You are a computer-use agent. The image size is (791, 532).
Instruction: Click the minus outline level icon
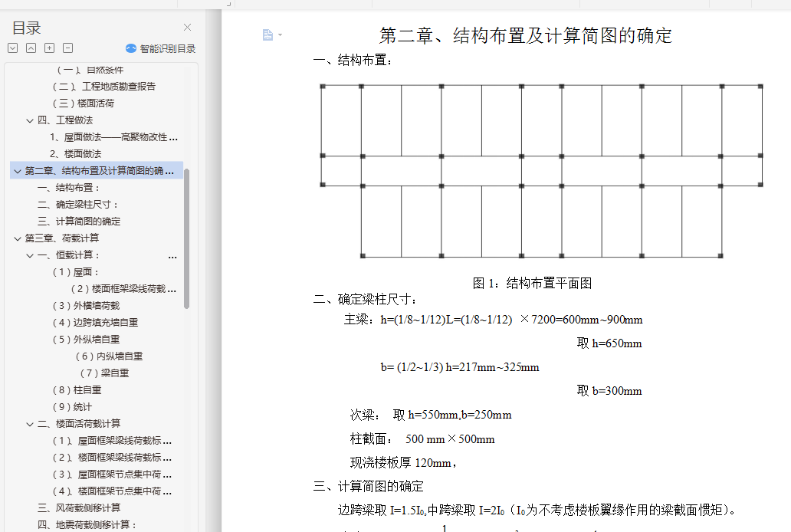[67, 48]
